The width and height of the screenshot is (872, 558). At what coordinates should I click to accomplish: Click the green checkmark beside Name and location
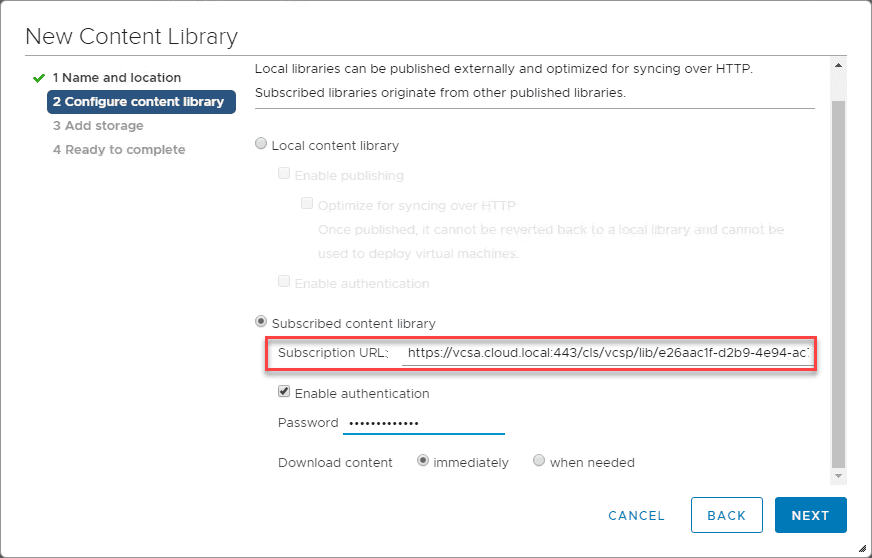point(39,78)
